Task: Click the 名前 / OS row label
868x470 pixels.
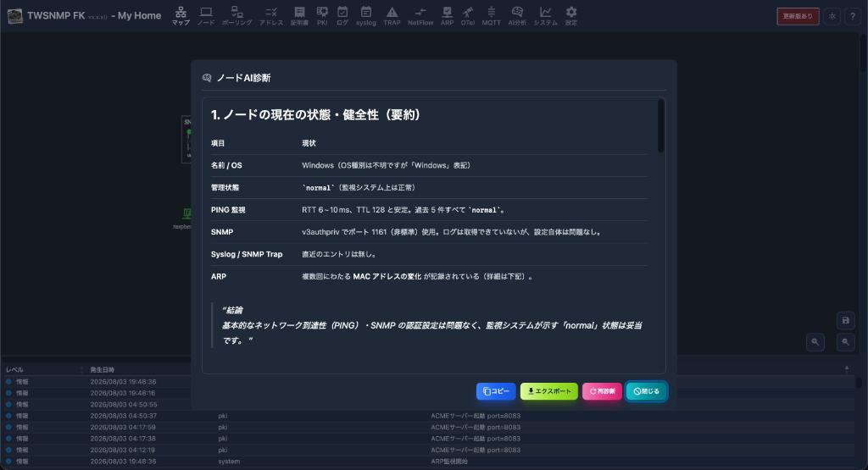Action: tap(226, 165)
